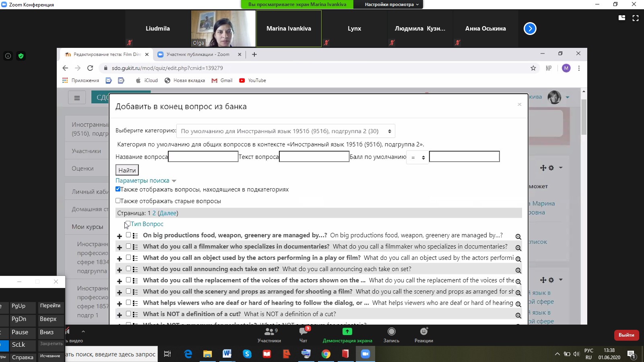Viewport: 644px width, 362px height.
Task: Click the Zoom encryption shield icon
Action: coord(21,56)
